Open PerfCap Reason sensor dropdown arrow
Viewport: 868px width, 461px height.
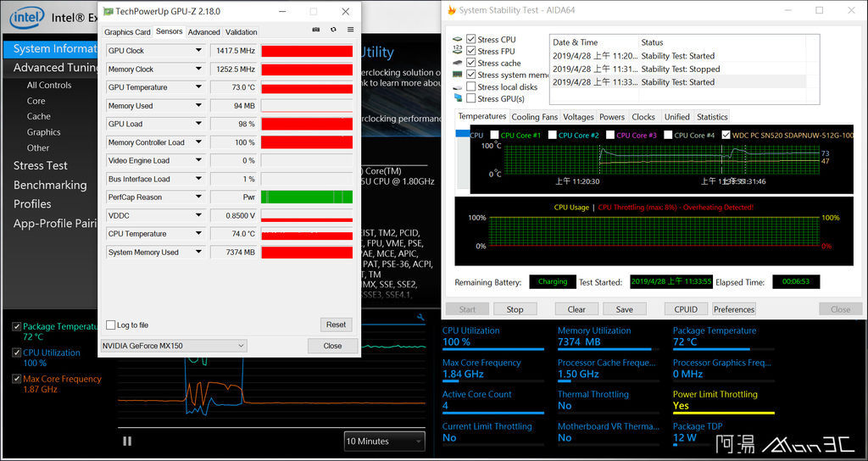point(198,197)
